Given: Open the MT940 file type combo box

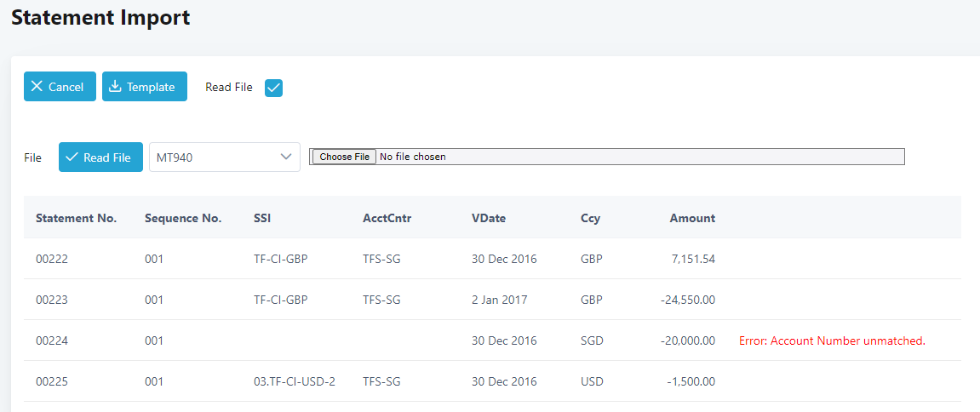Looking at the screenshot, I should tap(225, 157).
